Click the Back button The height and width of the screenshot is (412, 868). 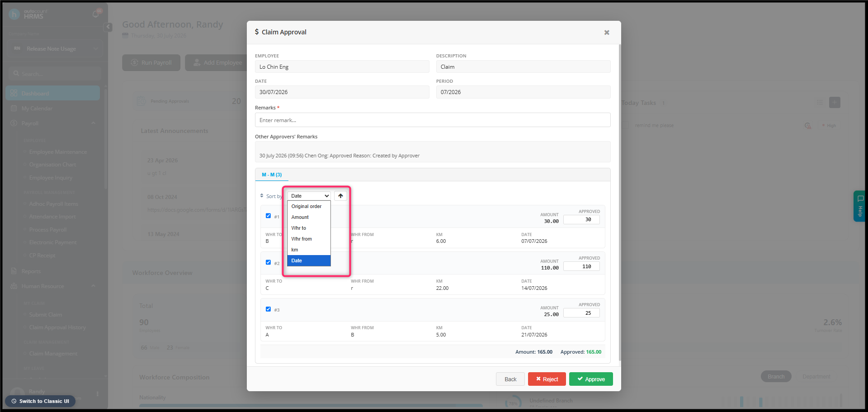coord(510,379)
